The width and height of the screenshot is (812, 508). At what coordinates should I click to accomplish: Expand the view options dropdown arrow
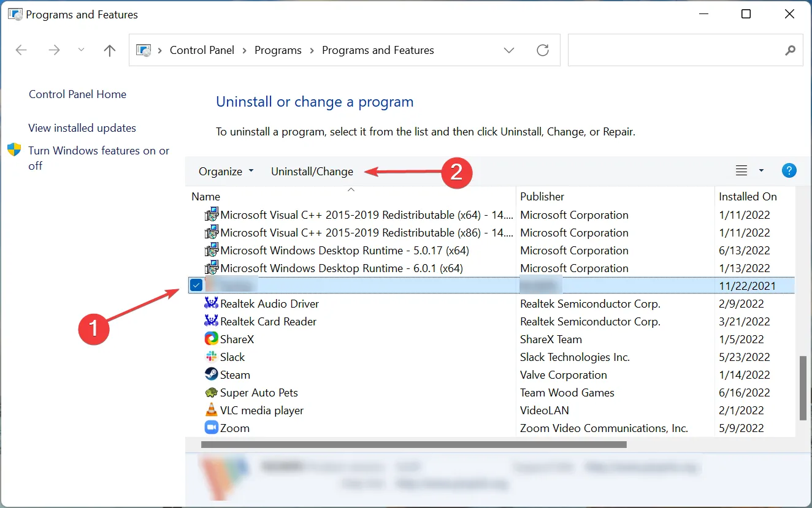pyautogui.click(x=761, y=170)
